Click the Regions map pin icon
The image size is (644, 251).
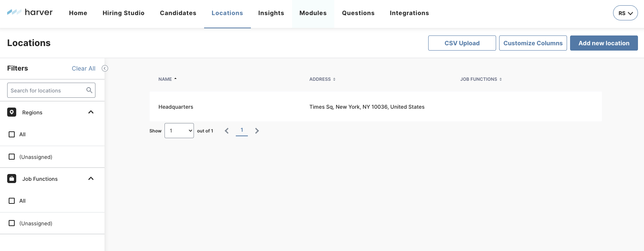pos(12,112)
